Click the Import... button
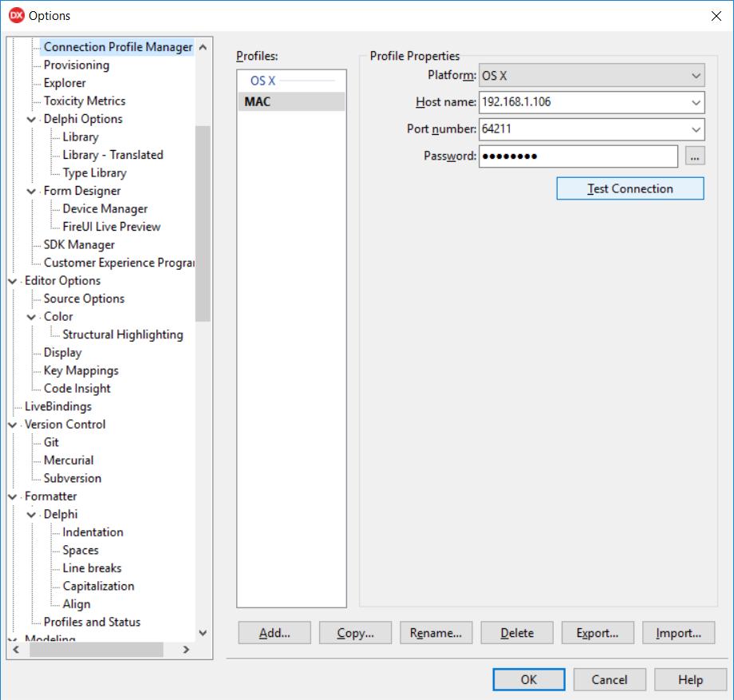 pyautogui.click(x=678, y=633)
